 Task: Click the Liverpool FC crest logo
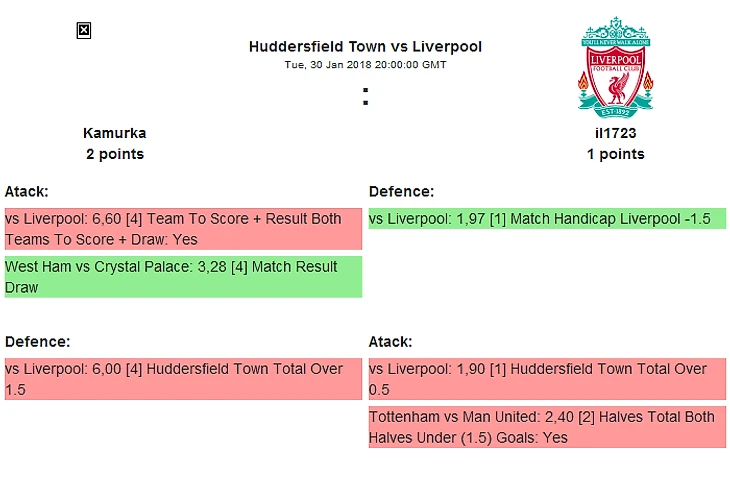[x=615, y=66]
